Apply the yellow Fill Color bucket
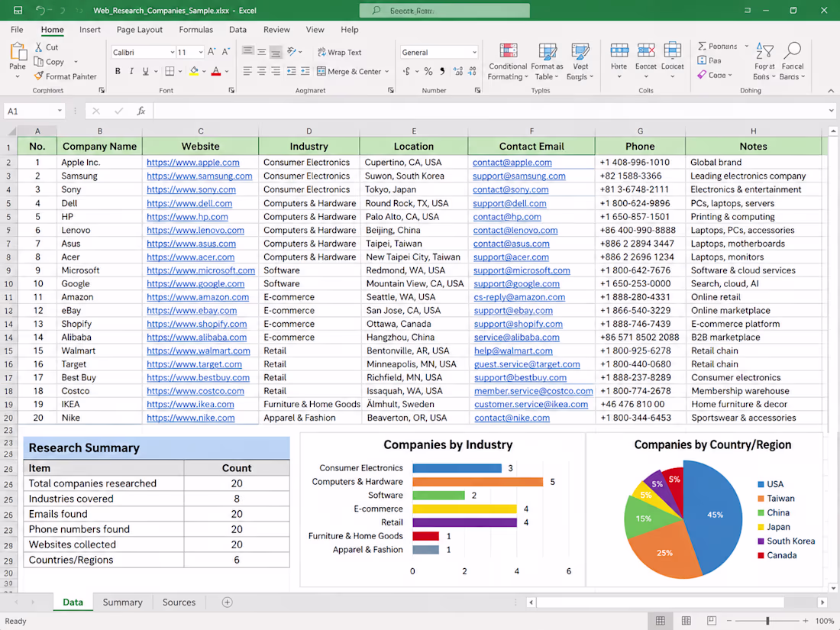This screenshot has width=840, height=630. click(194, 71)
